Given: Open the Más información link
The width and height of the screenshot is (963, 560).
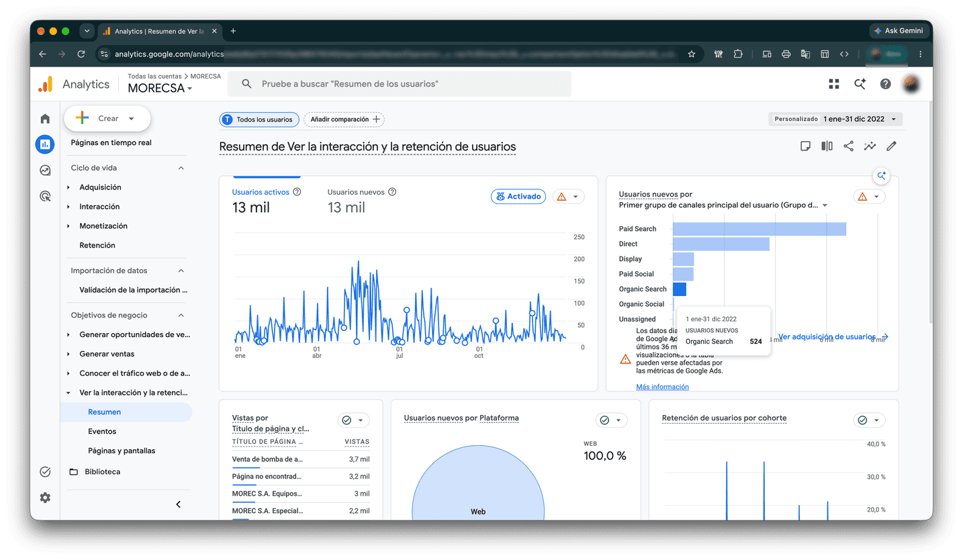Looking at the screenshot, I should pos(662,387).
